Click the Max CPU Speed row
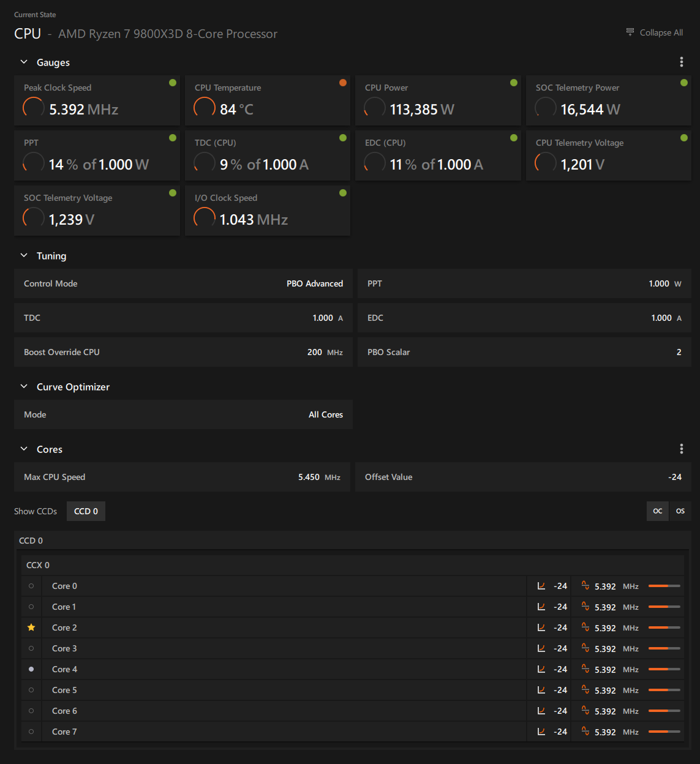 (x=182, y=477)
